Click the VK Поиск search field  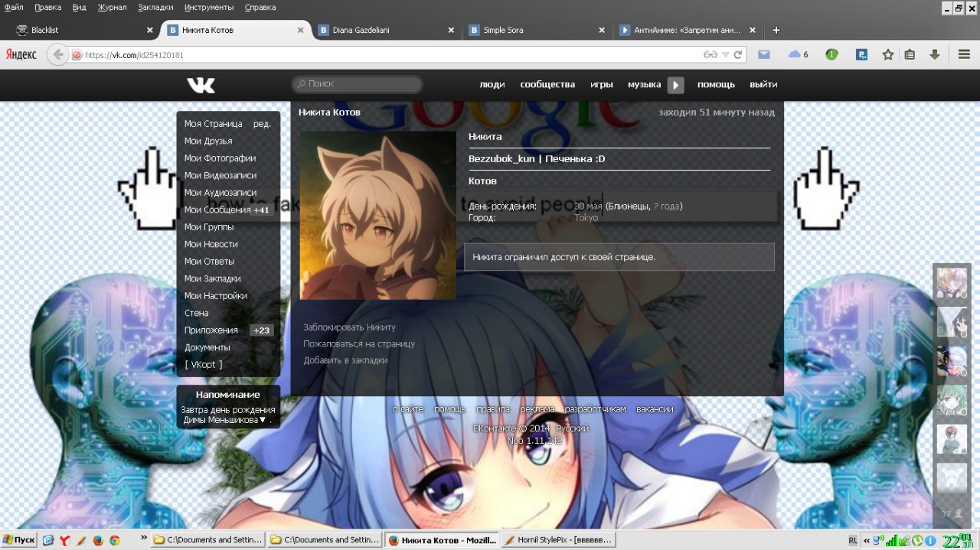click(x=358, y=84)
